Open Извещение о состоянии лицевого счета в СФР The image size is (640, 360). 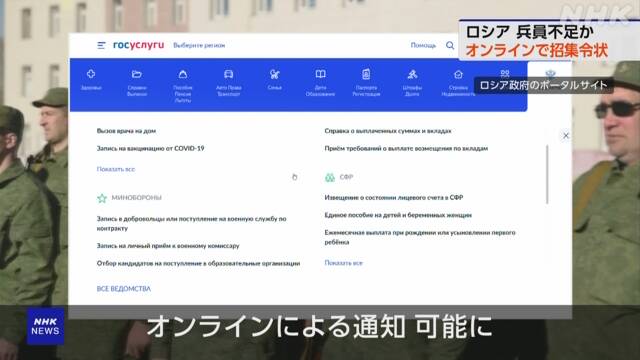pyautogui.click(x=394, y=198)
